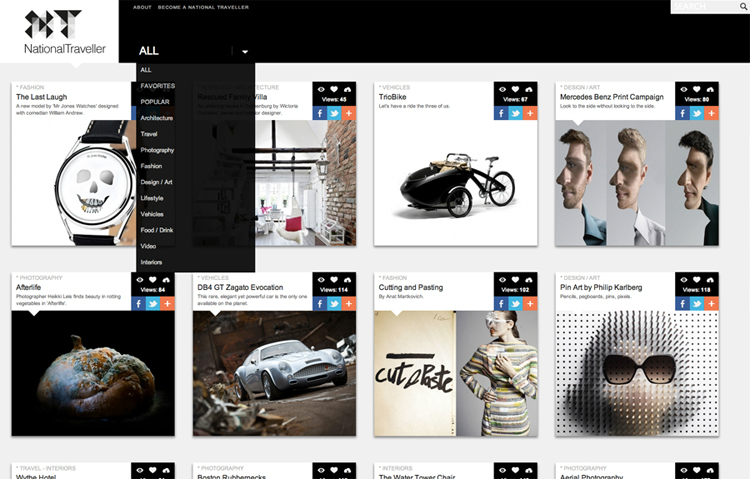Click Facebook share icon on TrioBike card
Viewport: 750px width, 479px height.
[x=501, y=113]
